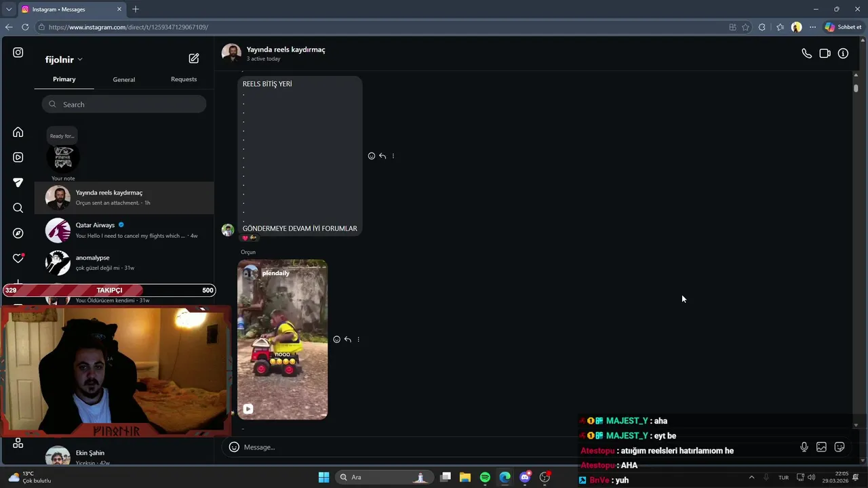Image resolution: width=868 pixels, height=488 pixels.
Task: Open the anomalypse conversation
Action: pyautogui.click(x=124, y=262)
